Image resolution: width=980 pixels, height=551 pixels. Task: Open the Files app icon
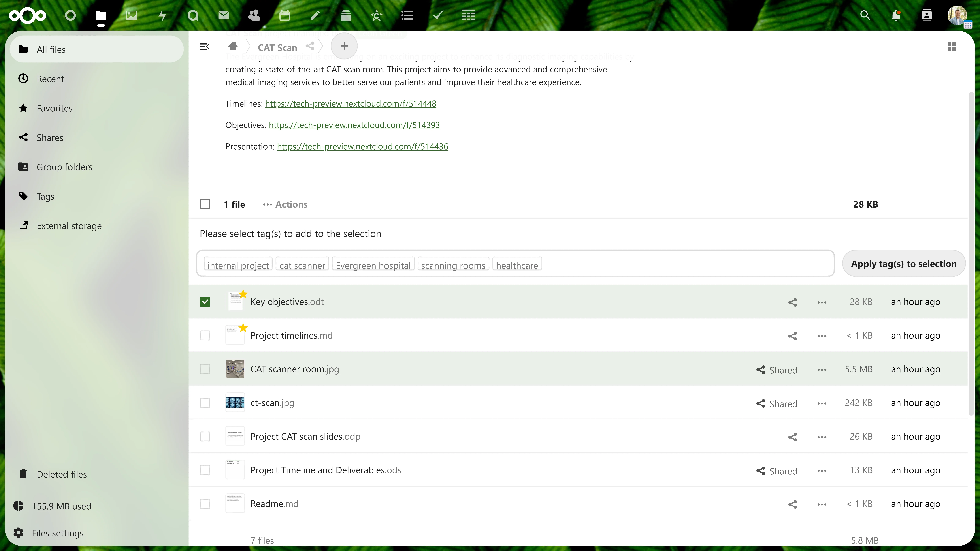pos(101,16)
